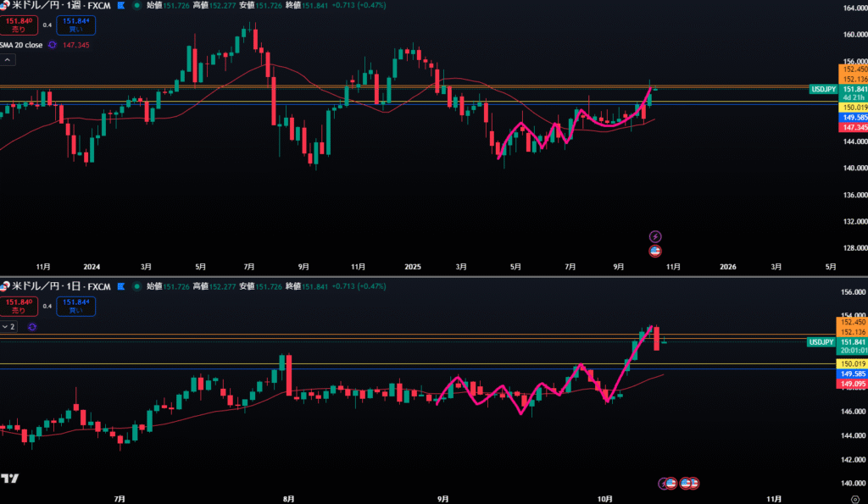Screen dimensions: 868x504
Task: Select the SMA 20 close indicator label
Action: click(x=22, y=44)
